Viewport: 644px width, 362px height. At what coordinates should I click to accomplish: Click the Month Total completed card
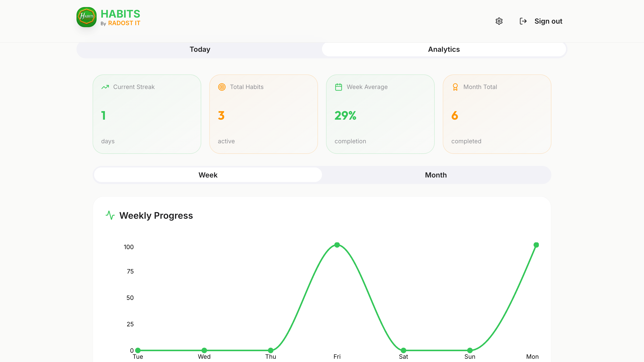tap(497, 114)
